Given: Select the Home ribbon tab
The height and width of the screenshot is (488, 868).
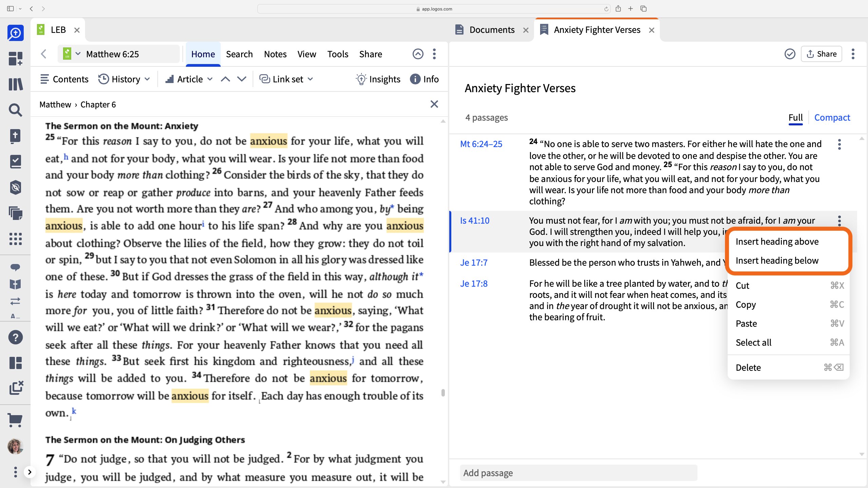Looking at the screenshot, I should coord(203,54).
